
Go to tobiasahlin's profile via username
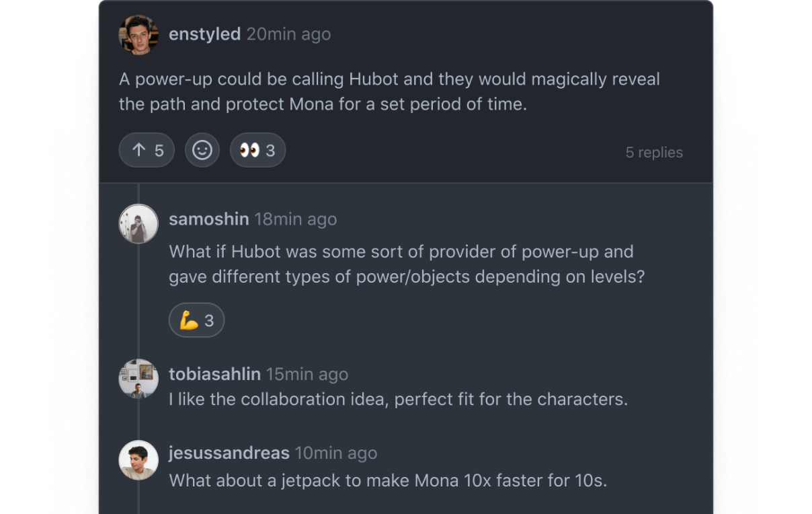pos(214,374)
